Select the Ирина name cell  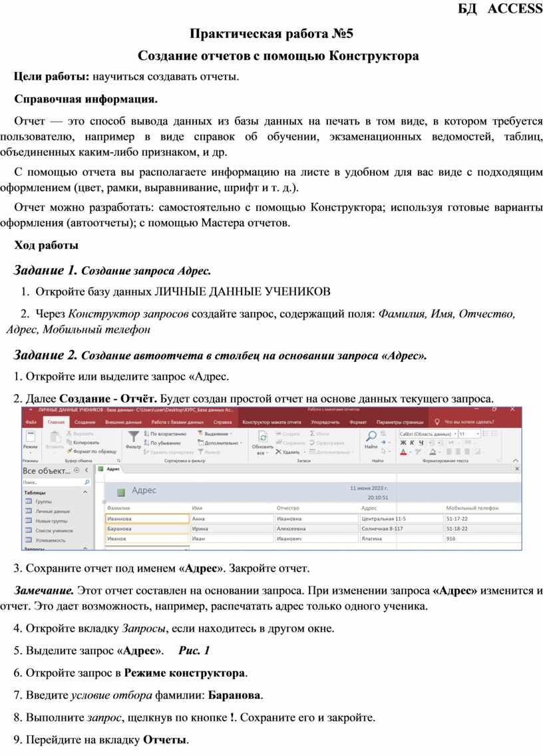point(232,528)
